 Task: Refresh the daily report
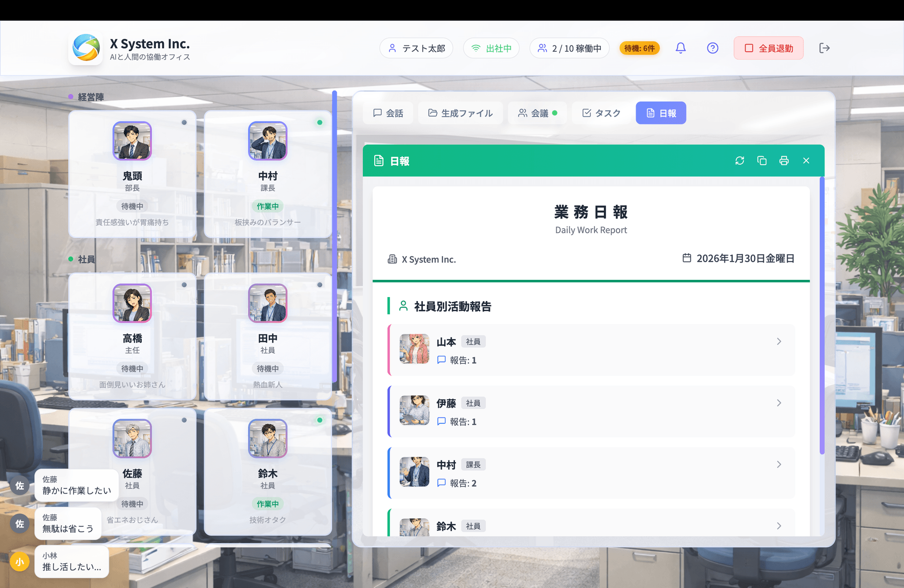point(740,161)
